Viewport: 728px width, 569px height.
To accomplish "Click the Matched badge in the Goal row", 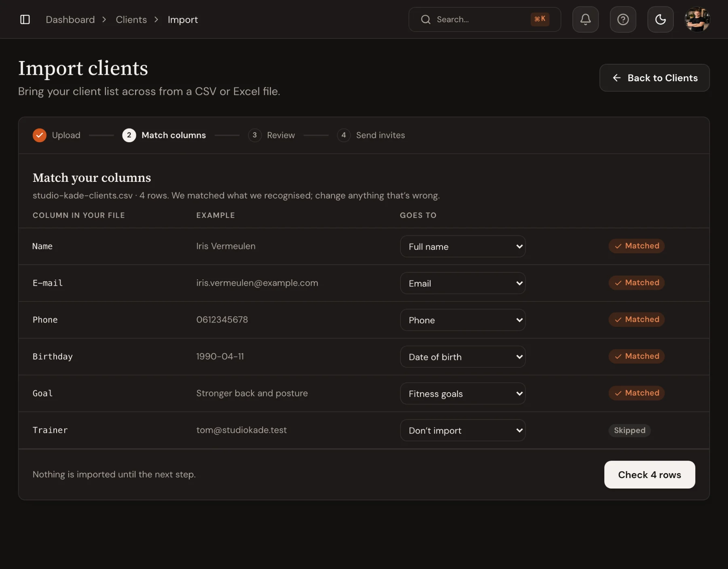I will tap(637, 393).
